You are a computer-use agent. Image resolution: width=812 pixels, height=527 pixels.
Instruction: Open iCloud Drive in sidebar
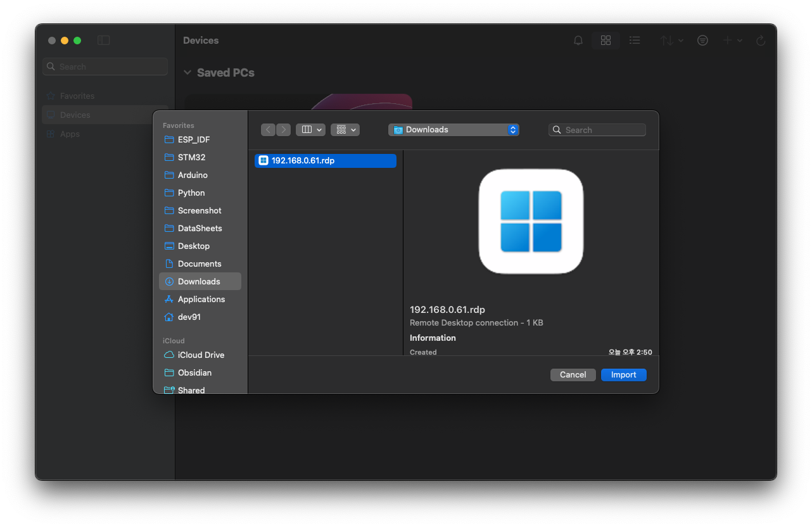pos(200,355)
